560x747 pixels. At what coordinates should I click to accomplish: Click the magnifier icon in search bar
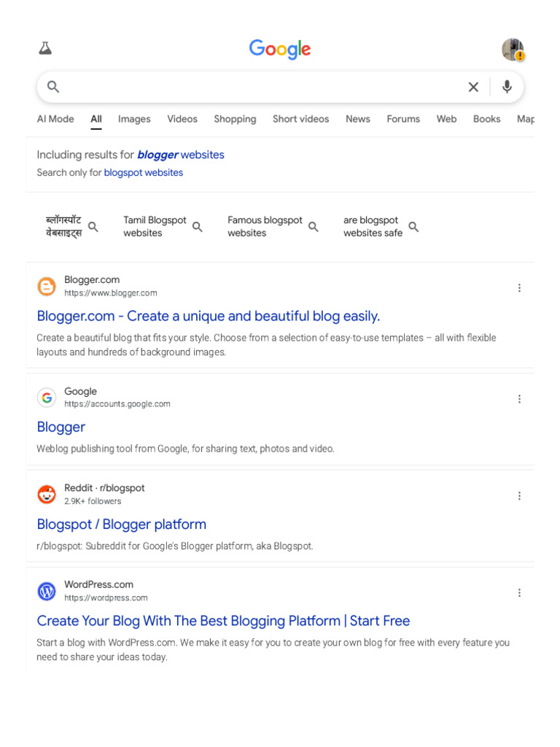point(53,88)
